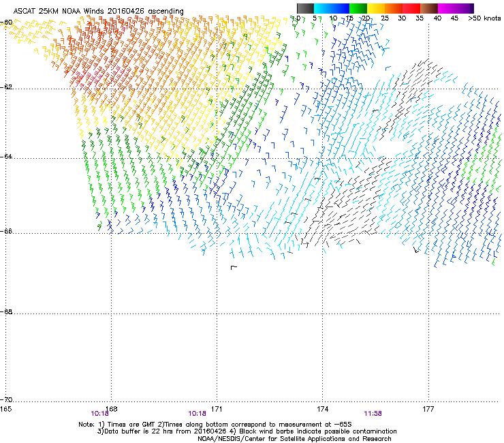Image resolution: width=504 pixels, height=443 pixels.
Task: Select the gray 0-5 knots legend segment
Action: point(305,8)
